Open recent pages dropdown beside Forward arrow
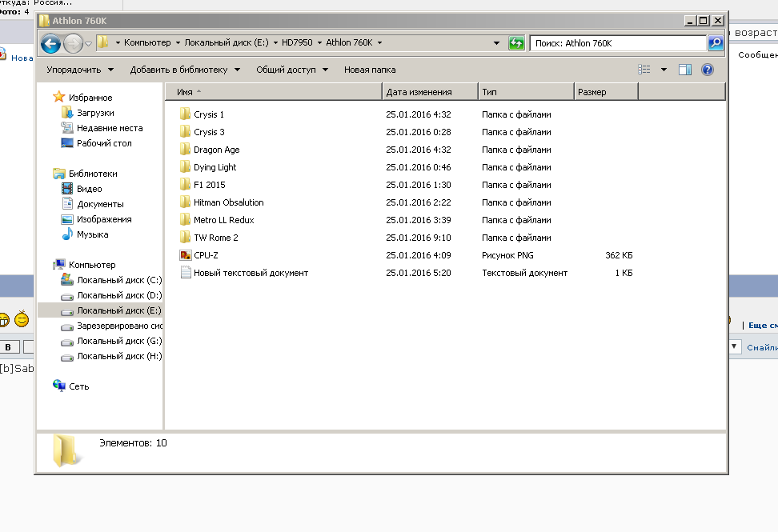 (88, 44)
